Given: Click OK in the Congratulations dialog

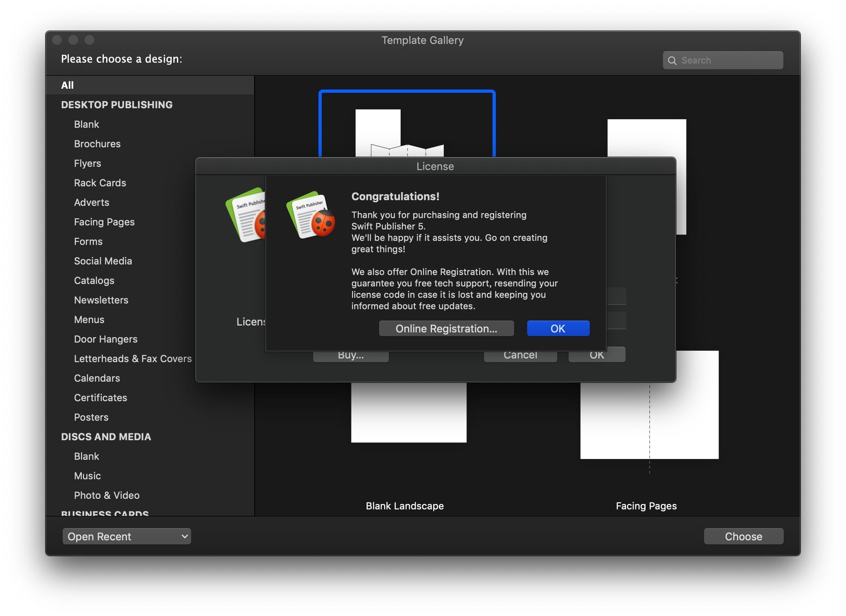Looking at the screenshot, I should click(x=558, y=328).
